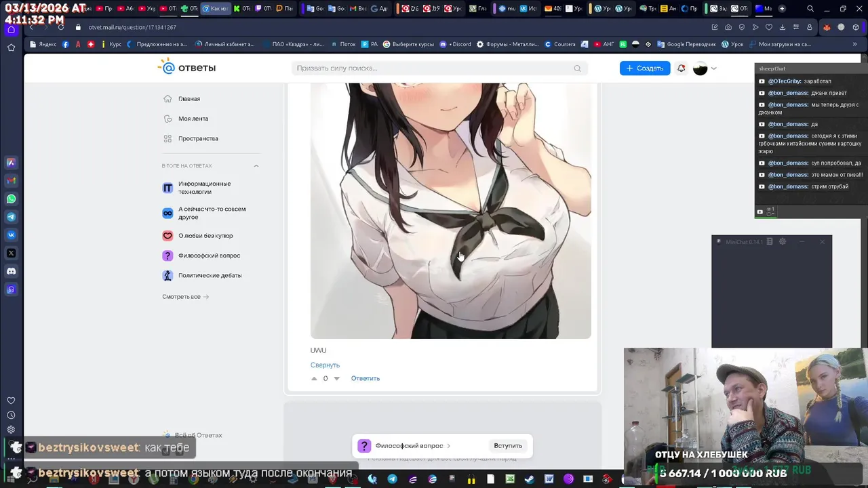Click Смотреть все link
This screenshot has width=868, height=488.
pos(185,297)
